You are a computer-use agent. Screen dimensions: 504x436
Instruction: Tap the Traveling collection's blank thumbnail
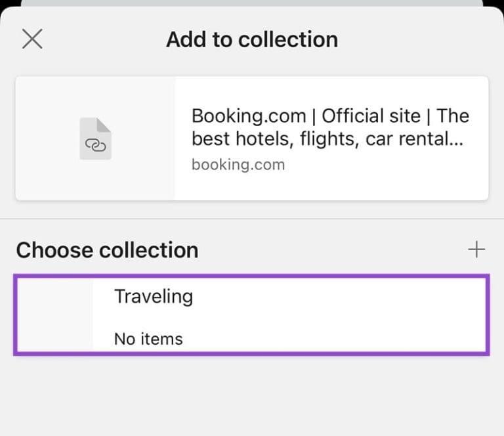click(x=54, y=315)
